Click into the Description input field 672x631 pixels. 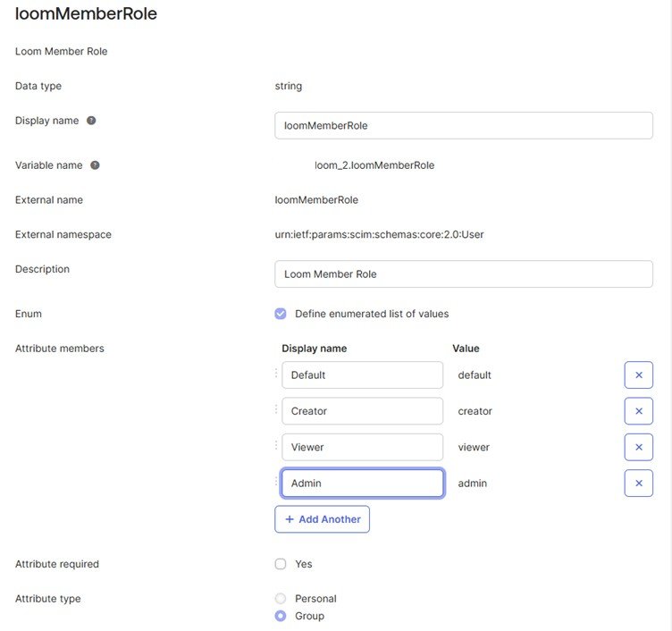coord(463,274)
